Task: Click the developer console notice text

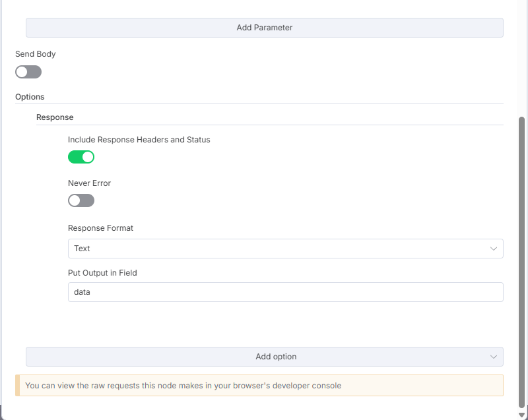Action: coord(183,386)
